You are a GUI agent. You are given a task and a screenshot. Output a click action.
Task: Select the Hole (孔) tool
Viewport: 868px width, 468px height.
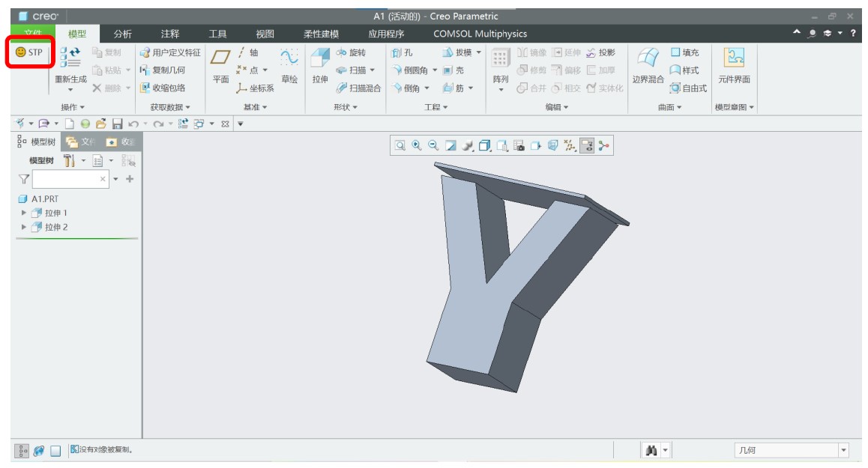(401, 52)
